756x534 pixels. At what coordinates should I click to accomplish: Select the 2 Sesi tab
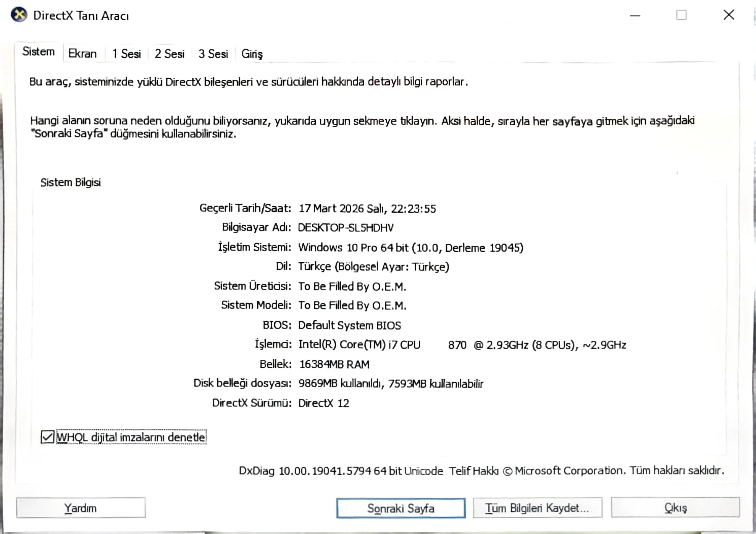tap(169, 54)
